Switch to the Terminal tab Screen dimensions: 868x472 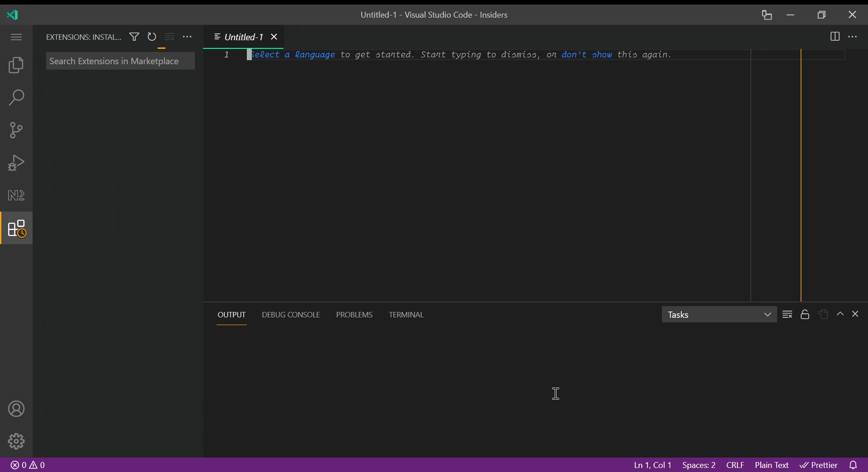pyautogui.click(x=406, y=315)
